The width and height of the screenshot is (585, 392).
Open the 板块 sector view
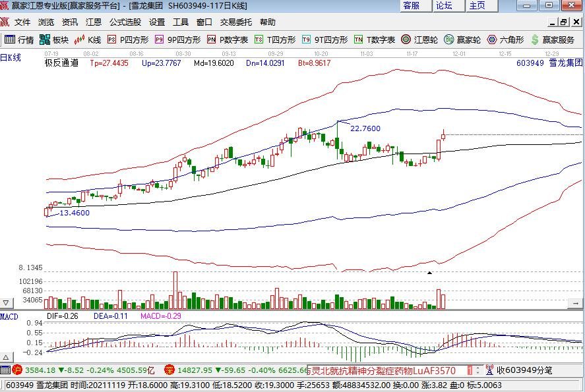54,40
